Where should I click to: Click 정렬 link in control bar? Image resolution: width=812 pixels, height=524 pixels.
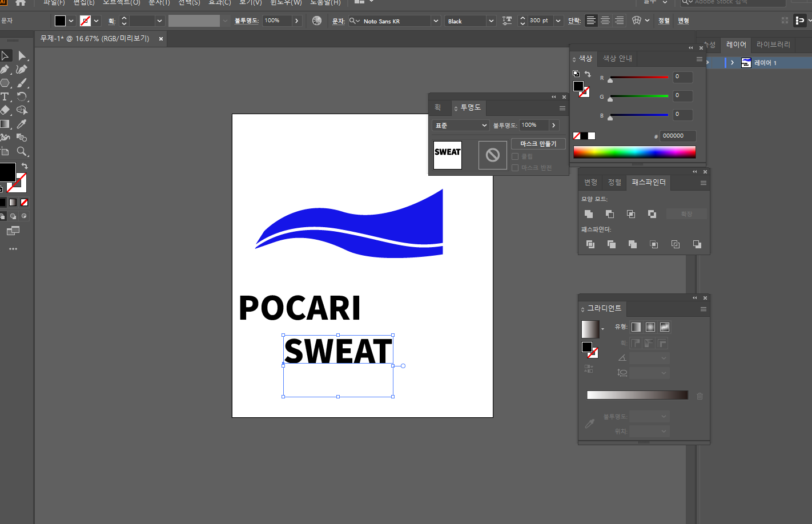(x=664, y=21)
